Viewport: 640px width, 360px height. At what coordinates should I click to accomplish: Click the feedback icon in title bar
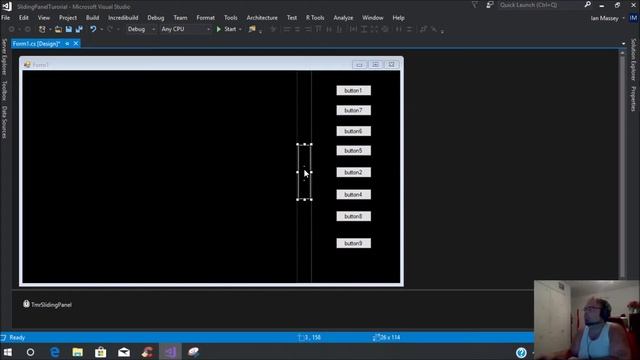click(490, 5)
